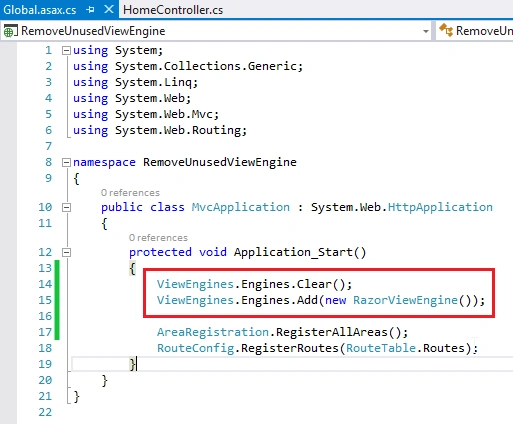
Task: Collapse the Application_Start method block
Action: [x=66, y=252]
